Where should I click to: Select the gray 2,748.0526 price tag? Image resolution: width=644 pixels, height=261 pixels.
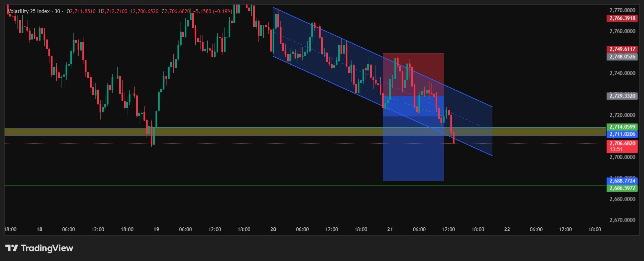point(622,57)
